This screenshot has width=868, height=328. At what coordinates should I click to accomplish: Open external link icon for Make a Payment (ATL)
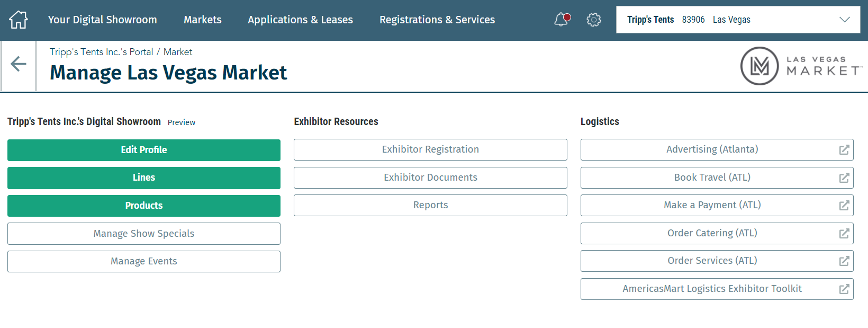point(844,206)
